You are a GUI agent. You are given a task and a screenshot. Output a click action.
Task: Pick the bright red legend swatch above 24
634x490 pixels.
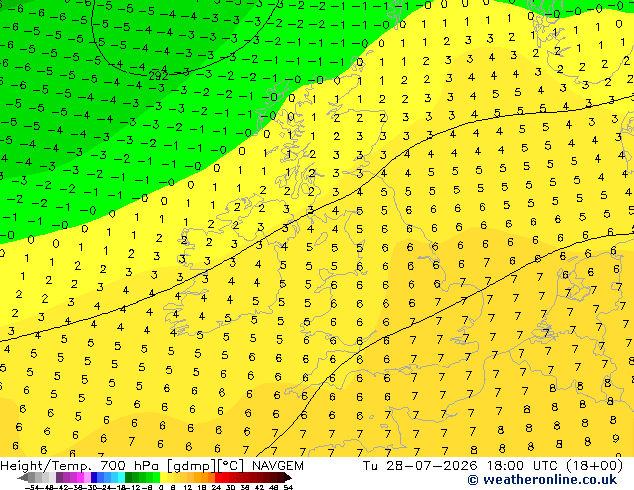(x=218, y=478)
